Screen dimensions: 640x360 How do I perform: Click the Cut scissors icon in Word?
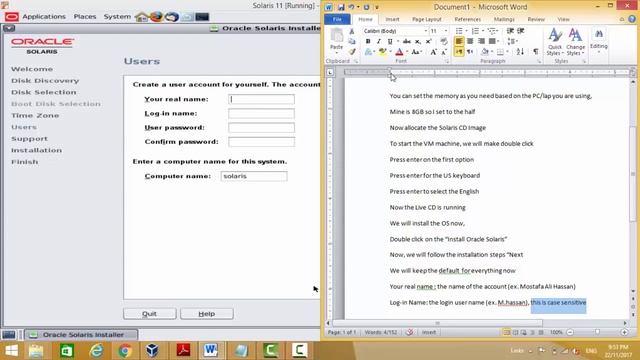[352, 31]
